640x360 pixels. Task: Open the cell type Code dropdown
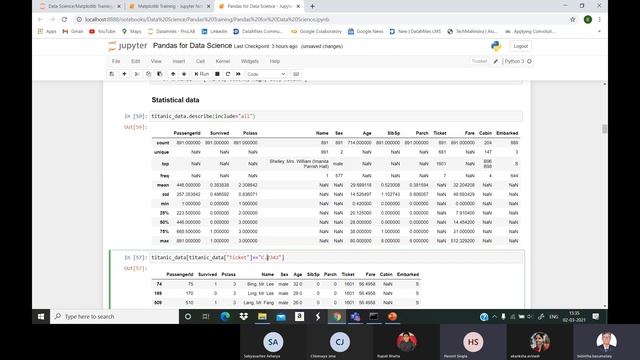click(266, 74)
